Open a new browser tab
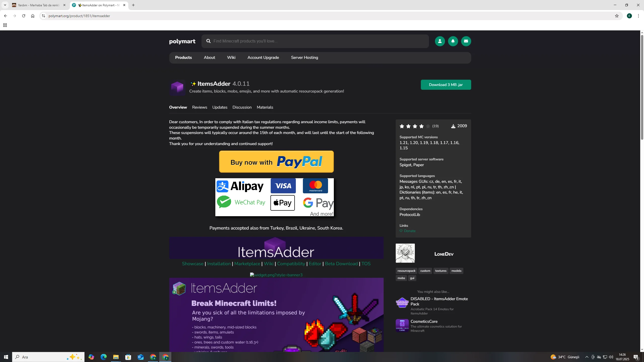The height and width of the screenshot is (362, 644). click(133, 5)
